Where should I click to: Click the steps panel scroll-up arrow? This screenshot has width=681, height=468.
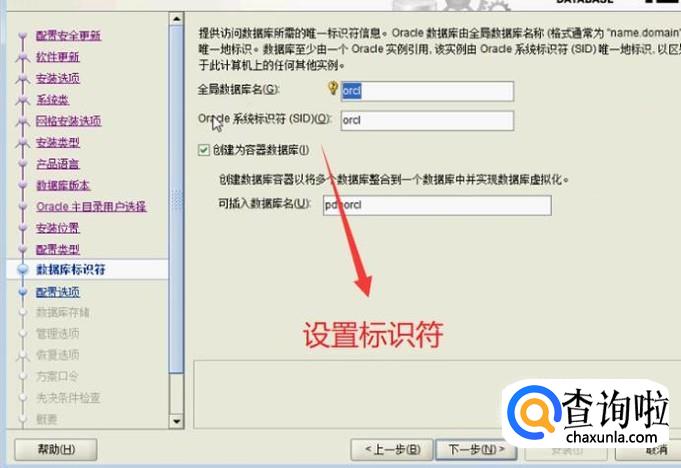tap(176, 19)
